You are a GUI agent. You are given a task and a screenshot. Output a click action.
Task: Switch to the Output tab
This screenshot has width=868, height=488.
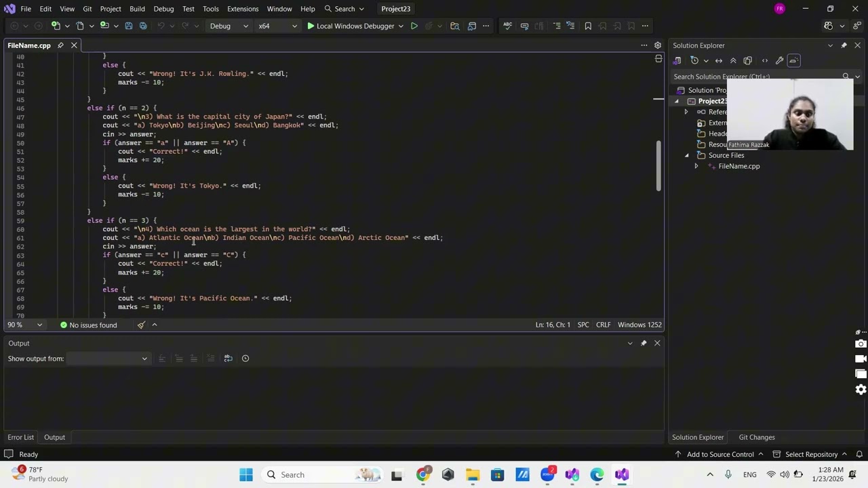tap(54, 437)
